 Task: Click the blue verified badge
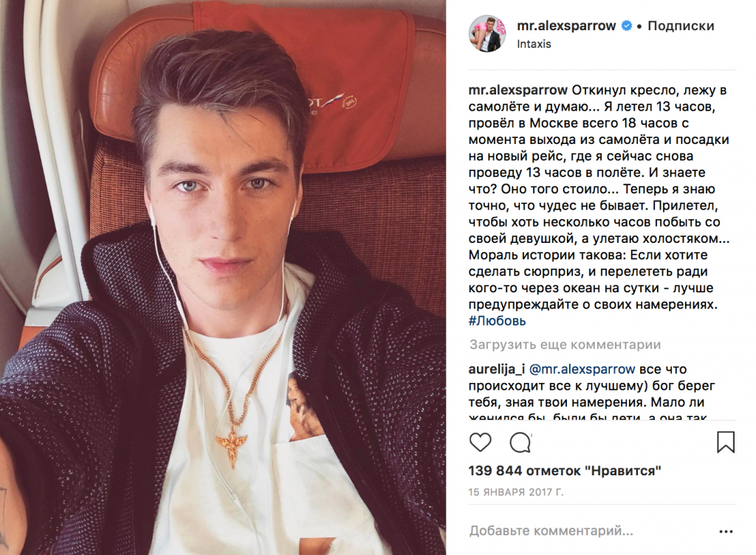[x=626, y=26]
